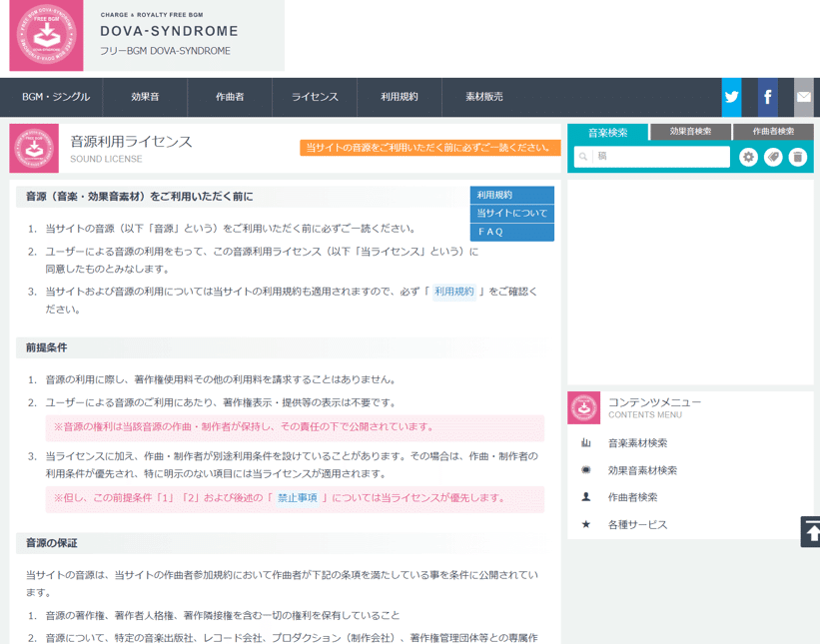The image size is (820, 644).
Task: Click the tag icon beside search
Action: pos(773,157)
